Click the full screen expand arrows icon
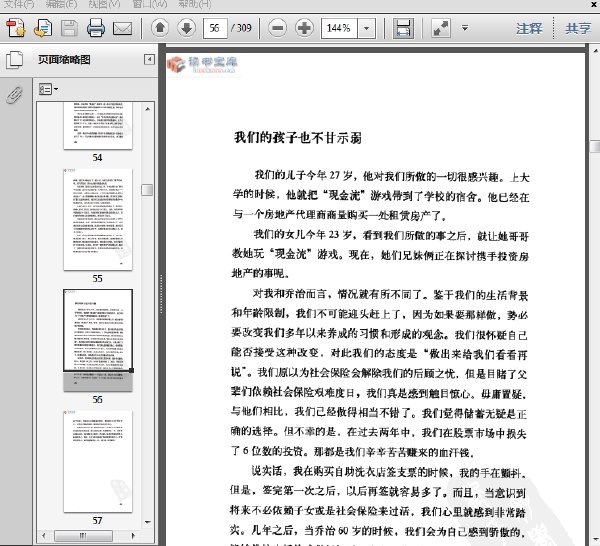This screenshot has height=546, width=600. (440, 28)
